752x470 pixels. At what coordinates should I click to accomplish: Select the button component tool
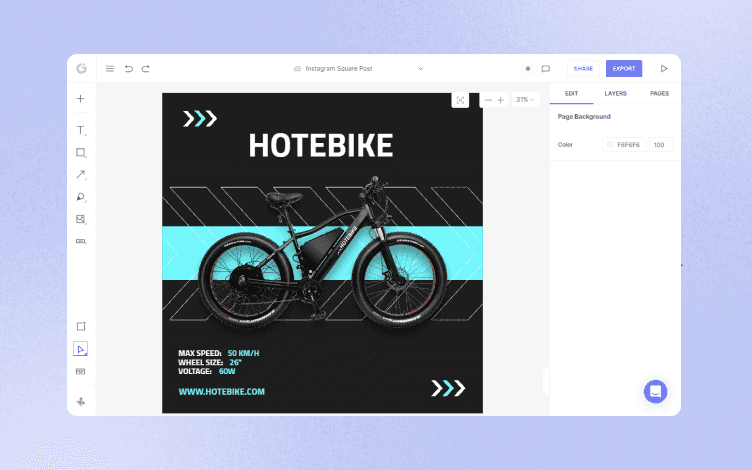(81, 241)
